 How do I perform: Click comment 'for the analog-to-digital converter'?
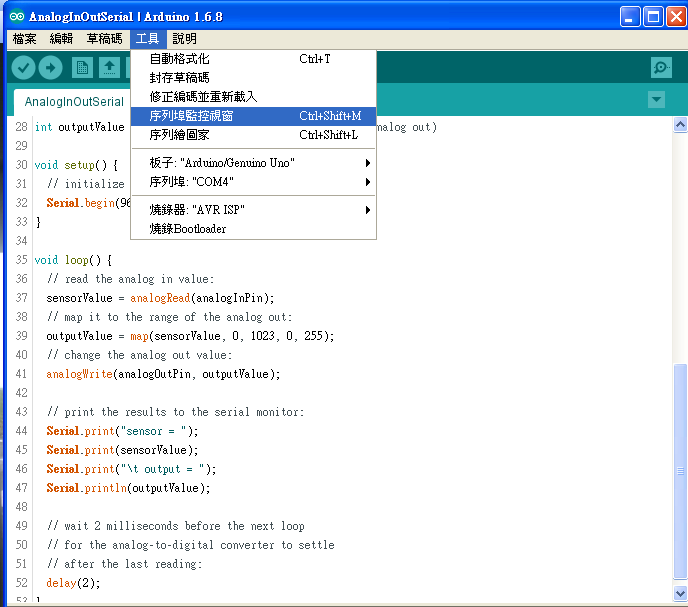[190, 545]
